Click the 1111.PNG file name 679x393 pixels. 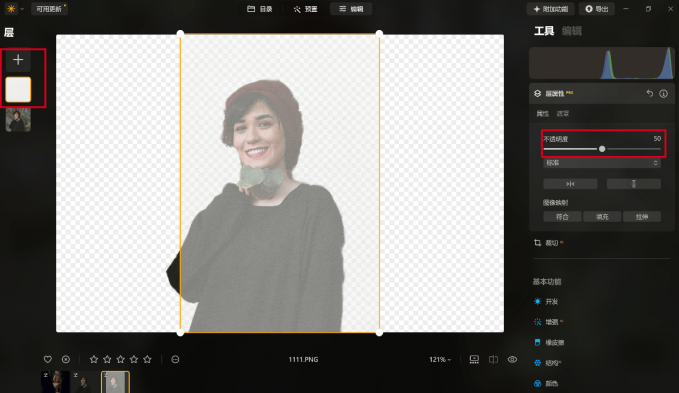coord(303,360)
